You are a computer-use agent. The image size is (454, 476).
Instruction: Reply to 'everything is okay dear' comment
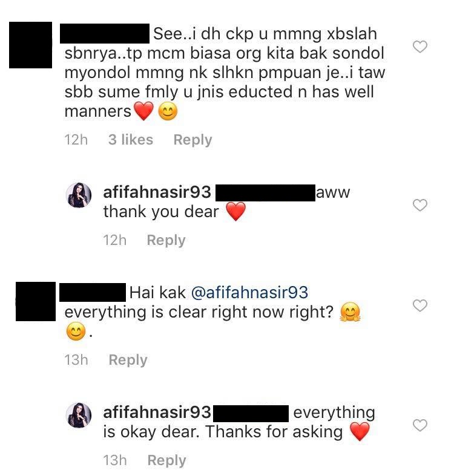point(166,460)
